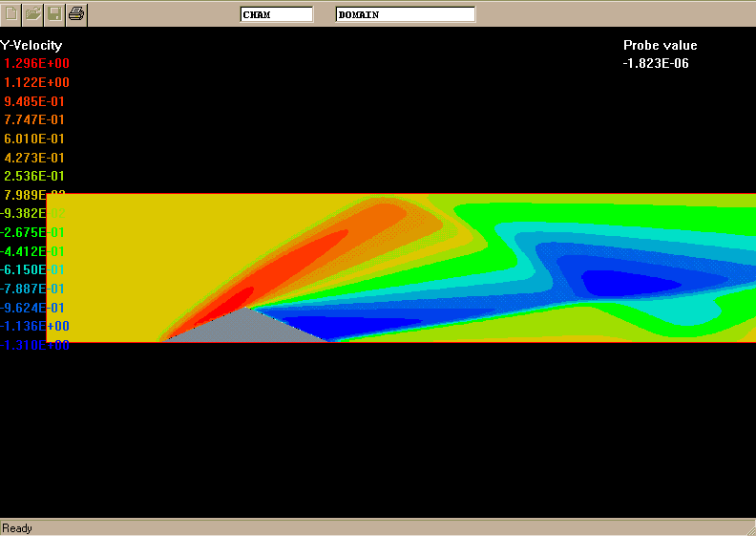
Task: Click the Y-Velocity legend title
Action: [31, 45]
